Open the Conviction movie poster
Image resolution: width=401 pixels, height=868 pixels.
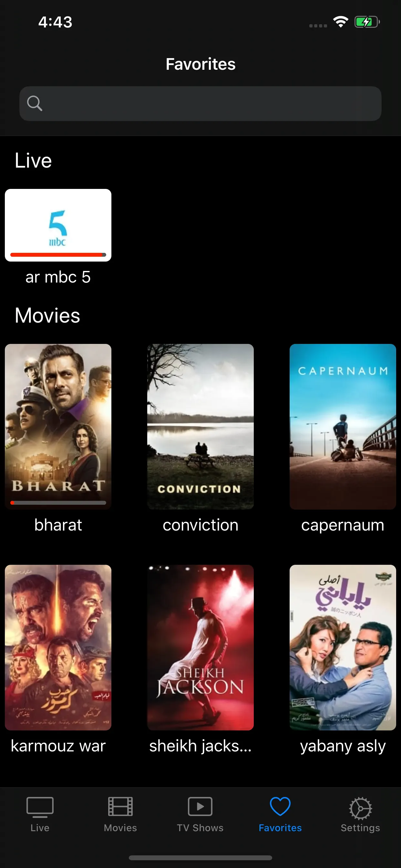(x=200, y=427)
